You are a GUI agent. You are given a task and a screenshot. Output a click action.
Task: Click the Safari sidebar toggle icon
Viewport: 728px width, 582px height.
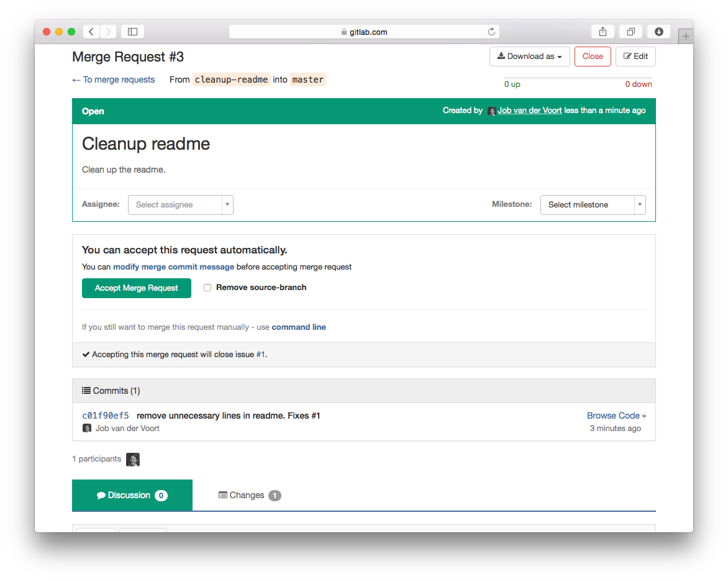(x=132, y=31)
